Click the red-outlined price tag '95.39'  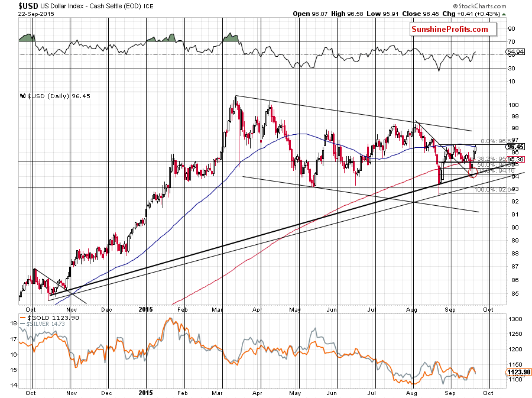[515, 159]
